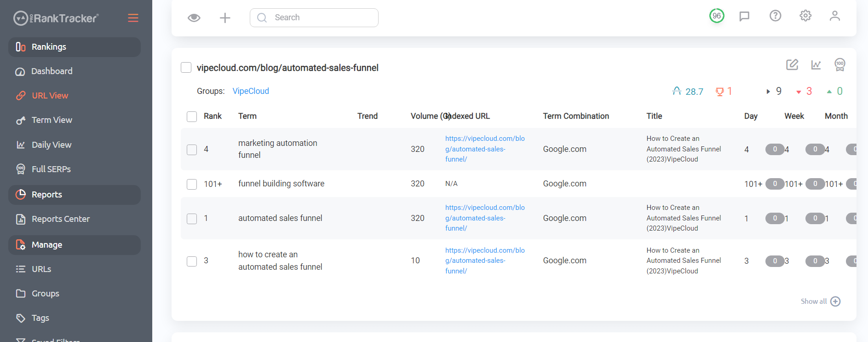Open the chat messages icon
The image size is (868, 342).
coord(744,16)
